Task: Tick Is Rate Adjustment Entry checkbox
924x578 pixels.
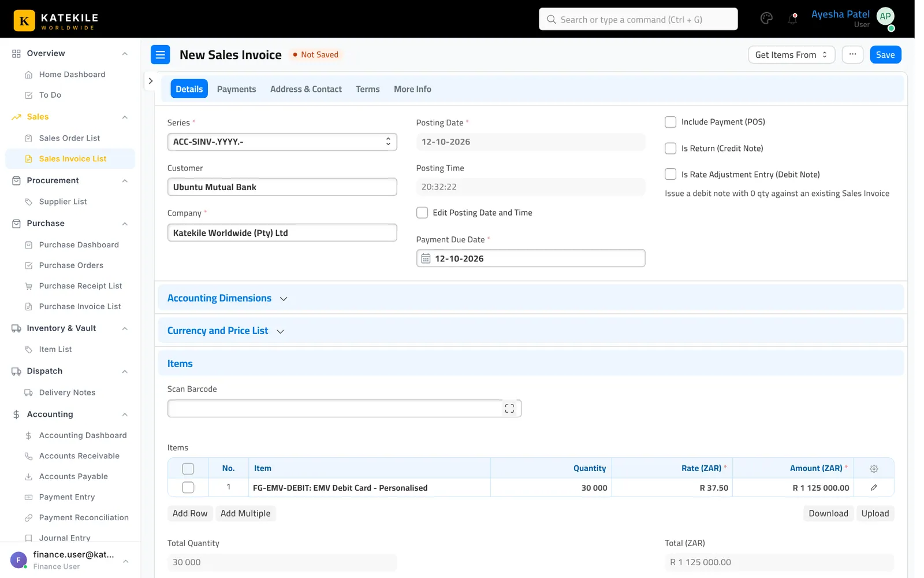Action: click(670, 175)
